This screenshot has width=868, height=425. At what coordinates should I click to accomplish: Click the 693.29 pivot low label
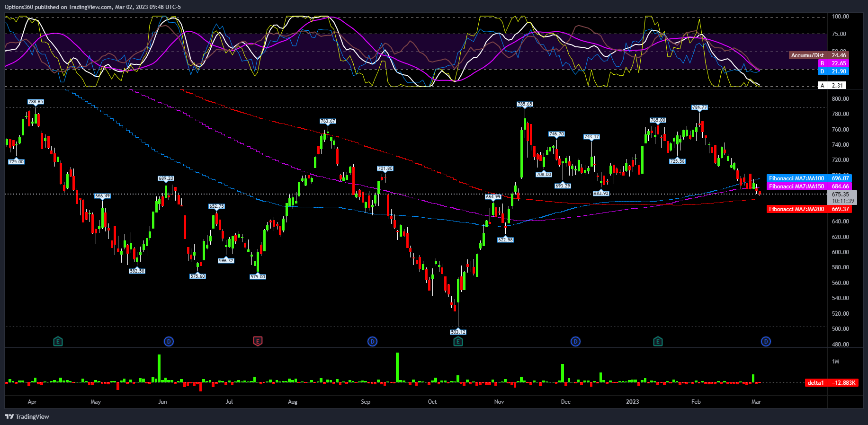point(563,186)
